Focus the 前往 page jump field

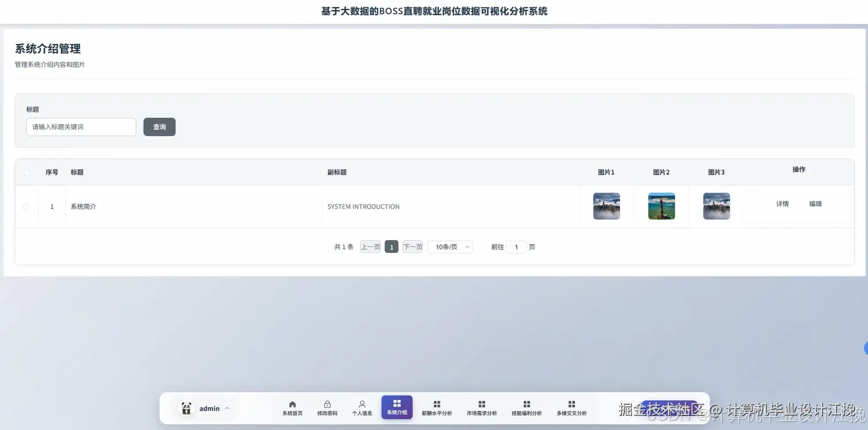(x=516, y=247)
